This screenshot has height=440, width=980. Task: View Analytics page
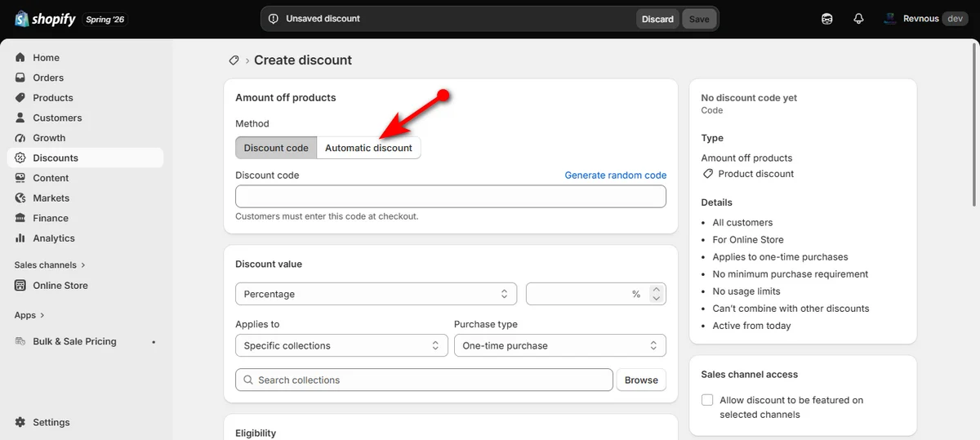pyautogui.click(x=86, y=238)
